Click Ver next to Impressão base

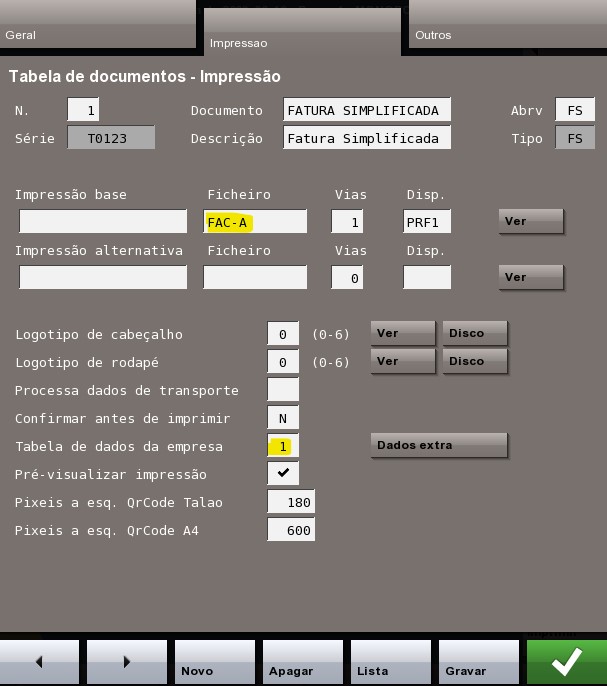(530, 221)
